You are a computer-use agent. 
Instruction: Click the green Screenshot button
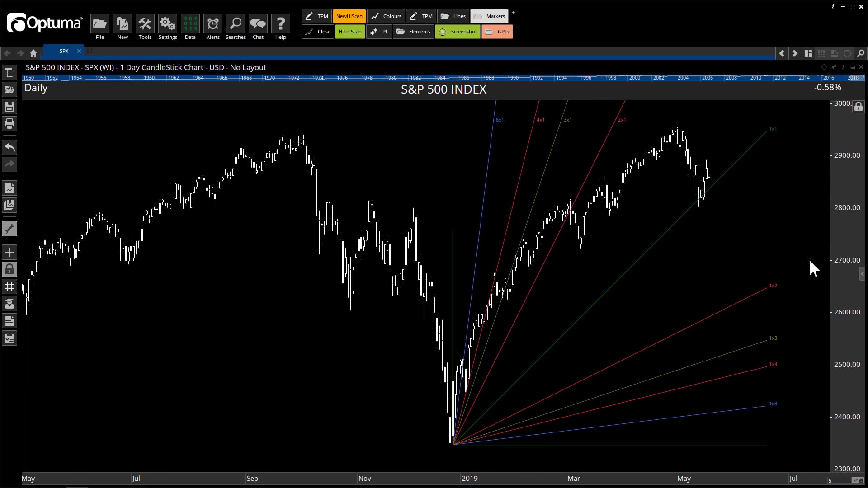458,32
